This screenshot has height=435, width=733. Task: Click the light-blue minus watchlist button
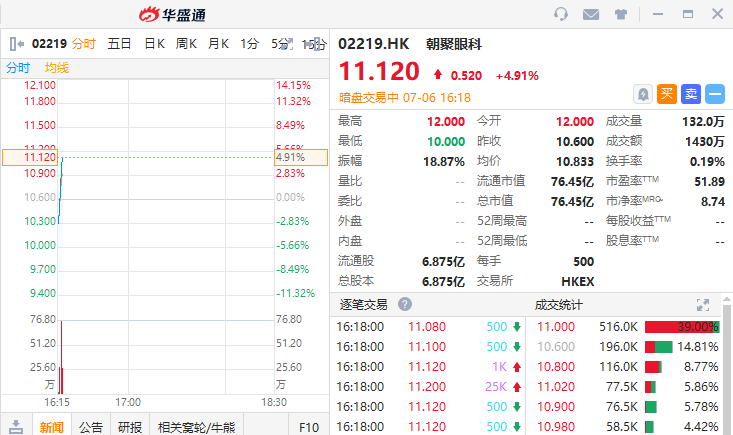tap(714, 94)
